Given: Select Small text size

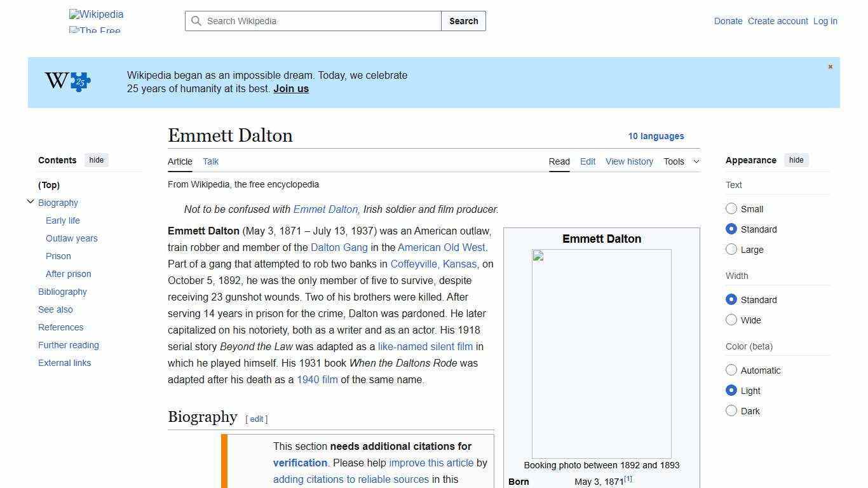Looking at the screenshot, I should 731,208.
